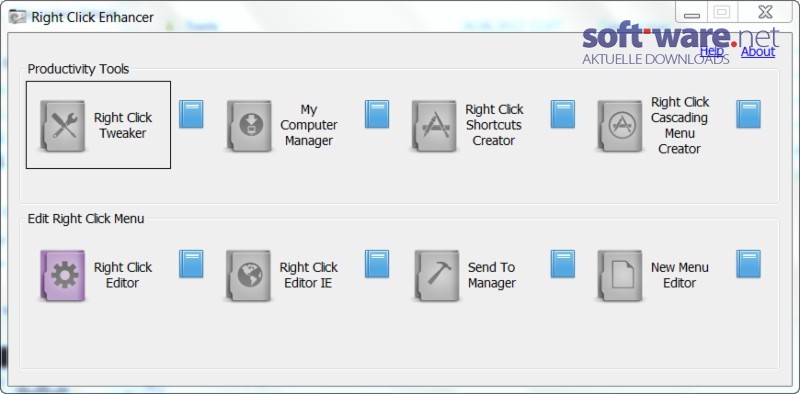Image resolution: width=800 pixels, height=394 pixels.
Task: Select the Right Click Shortcuts Creator label
Action: coord(494,126)
